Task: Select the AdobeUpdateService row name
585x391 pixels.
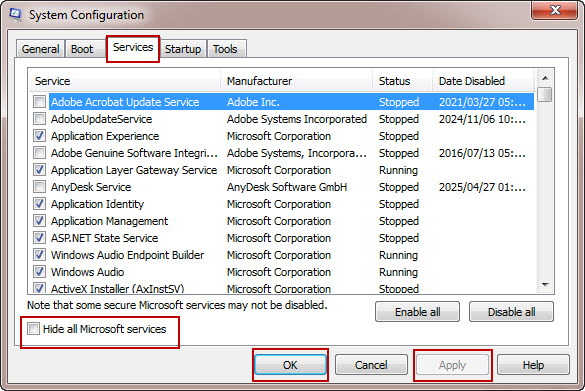Action: (x=101, y=119)
